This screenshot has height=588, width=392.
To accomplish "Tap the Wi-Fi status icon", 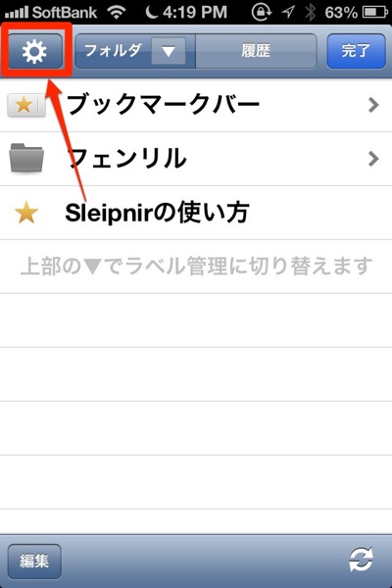I will click(117, 13).
